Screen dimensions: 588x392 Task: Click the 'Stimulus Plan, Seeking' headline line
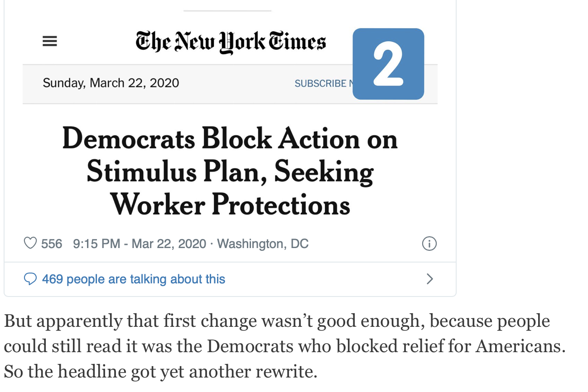pos(230,172)
